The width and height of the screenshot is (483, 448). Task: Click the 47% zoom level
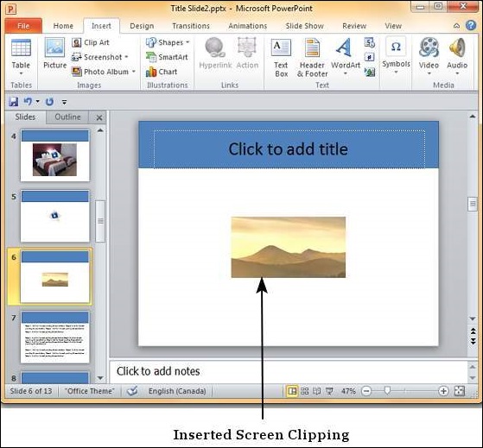pos(348,391)
